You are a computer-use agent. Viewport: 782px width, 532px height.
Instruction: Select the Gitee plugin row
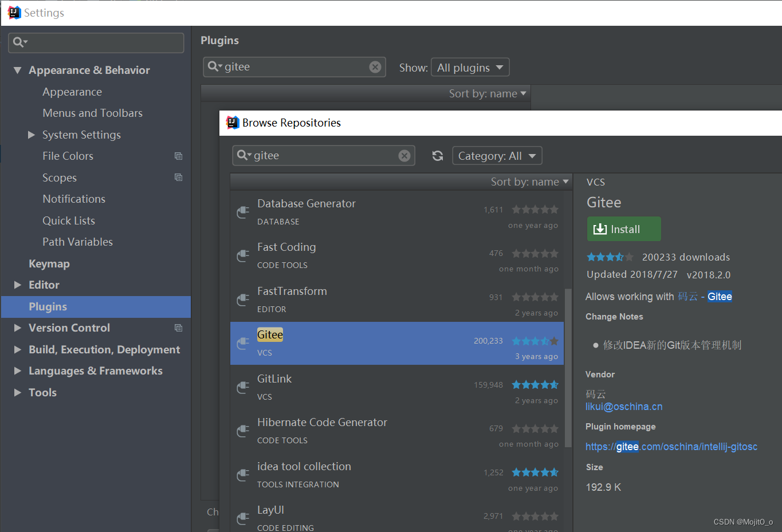click(x=397, y=344)
